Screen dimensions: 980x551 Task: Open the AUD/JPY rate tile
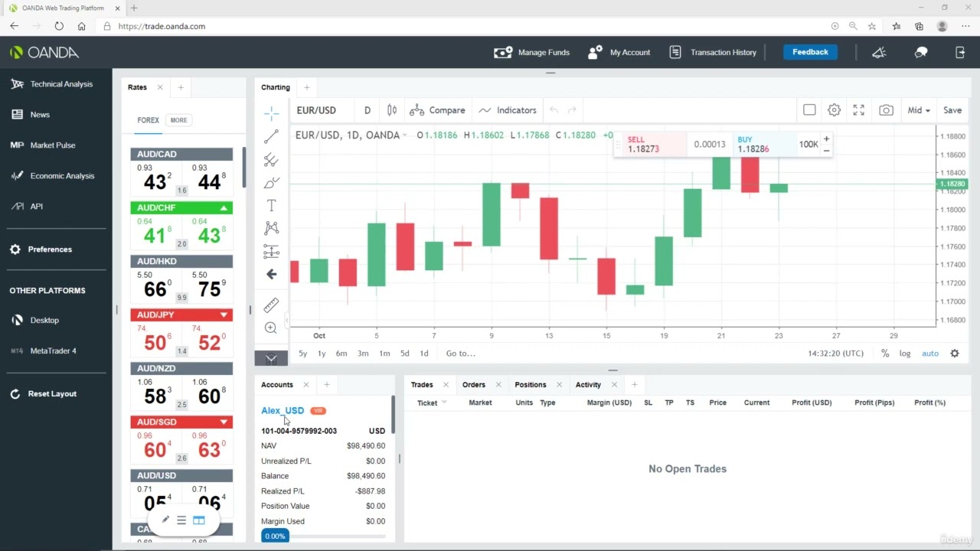click(181, 333)
